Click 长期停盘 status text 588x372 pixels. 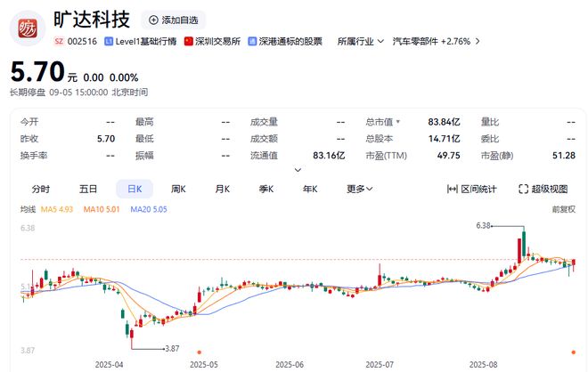pos(28,93)
